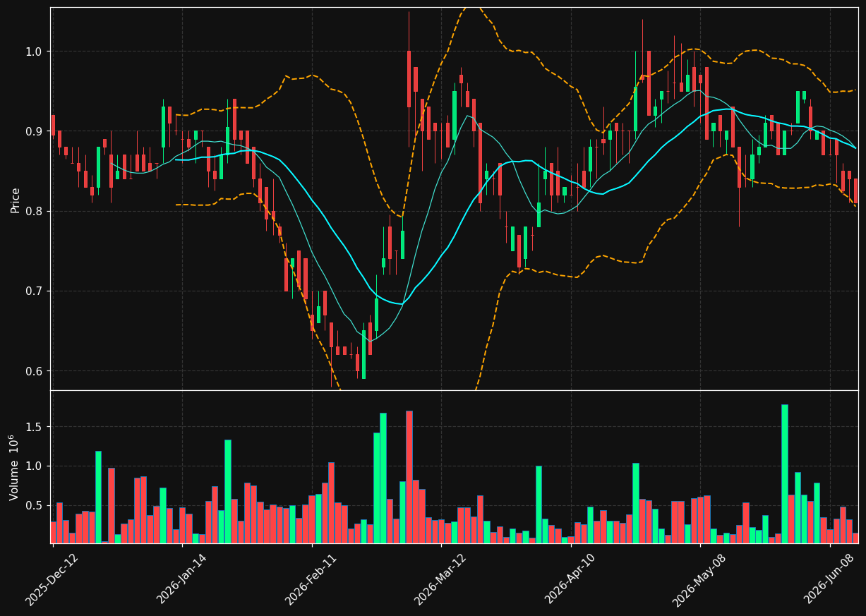Click the 0.7 price axis label

(35, 291)
